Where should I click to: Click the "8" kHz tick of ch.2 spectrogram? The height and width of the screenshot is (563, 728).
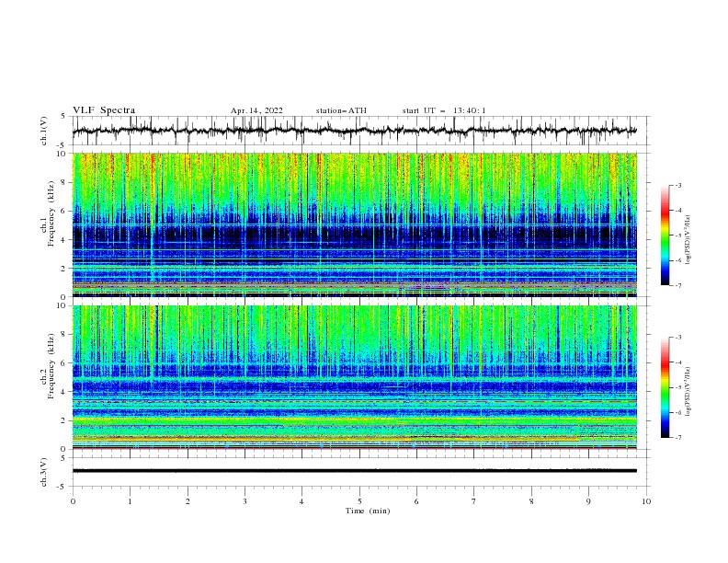[x=64, y=335]
